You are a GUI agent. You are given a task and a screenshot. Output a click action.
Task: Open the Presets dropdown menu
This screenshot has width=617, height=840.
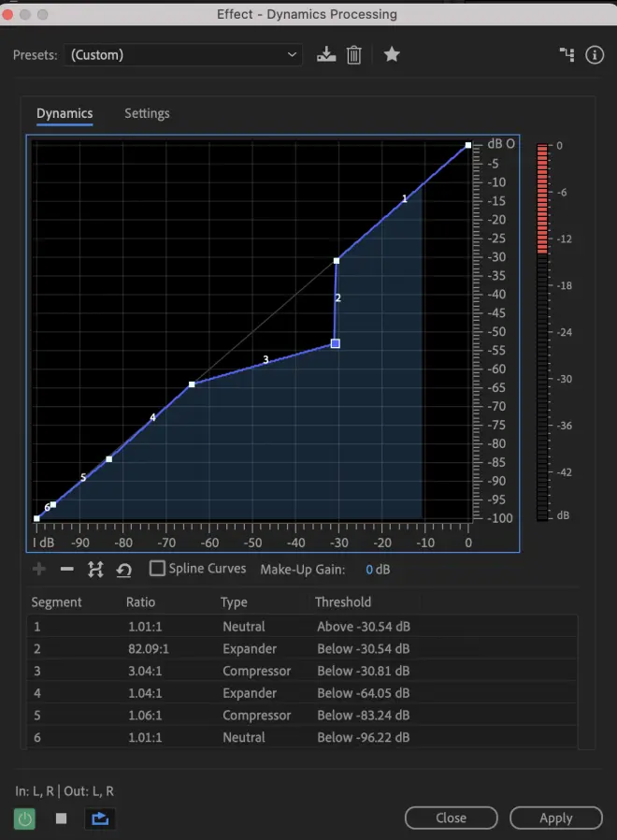coord(183,55)
